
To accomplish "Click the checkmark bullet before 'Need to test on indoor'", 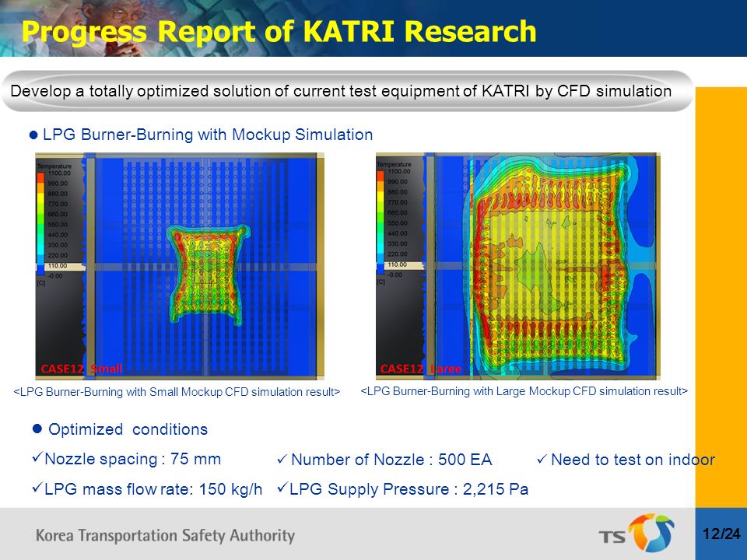I will [x=542, y=460].
